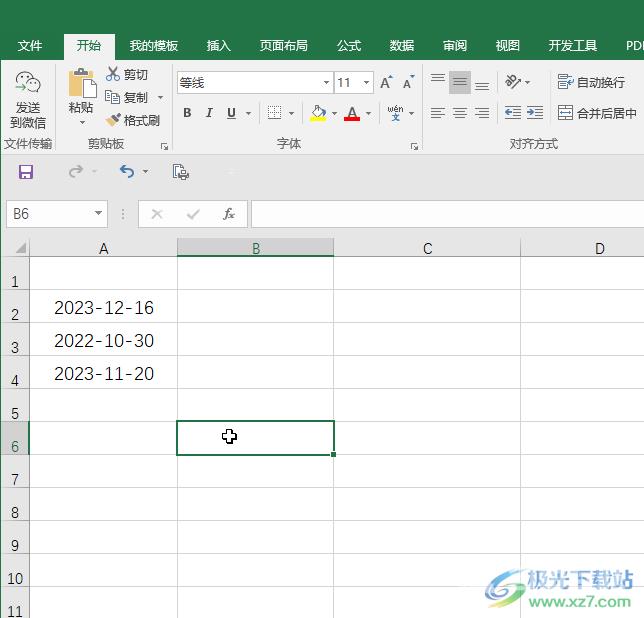
Task: Apply yellow fill color bucket
Action: tap(318, 113)
